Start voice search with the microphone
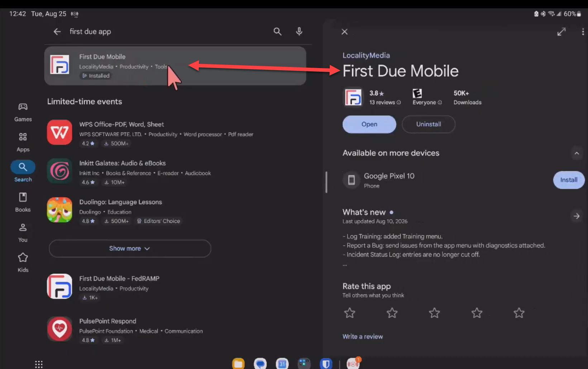Screen dimensions: 588x369 pos(299,32)
